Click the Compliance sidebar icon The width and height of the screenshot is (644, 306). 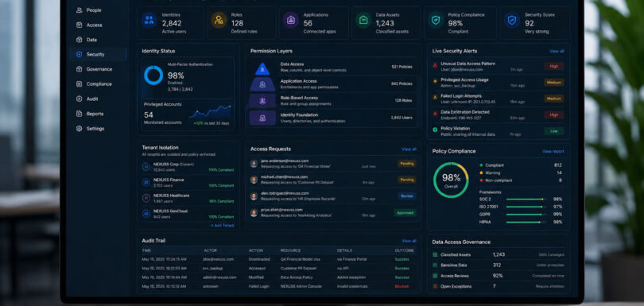pos(80,83)
